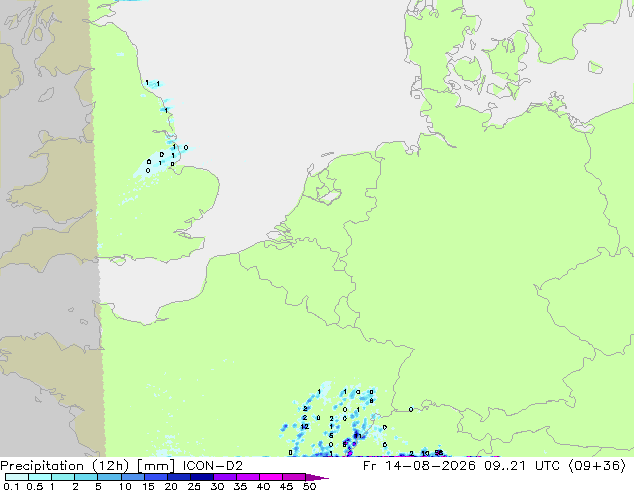This screenshot has height=490, width=634.
Task: Click purple swatch between 30 and 35
Action: (x=224, y=477)
